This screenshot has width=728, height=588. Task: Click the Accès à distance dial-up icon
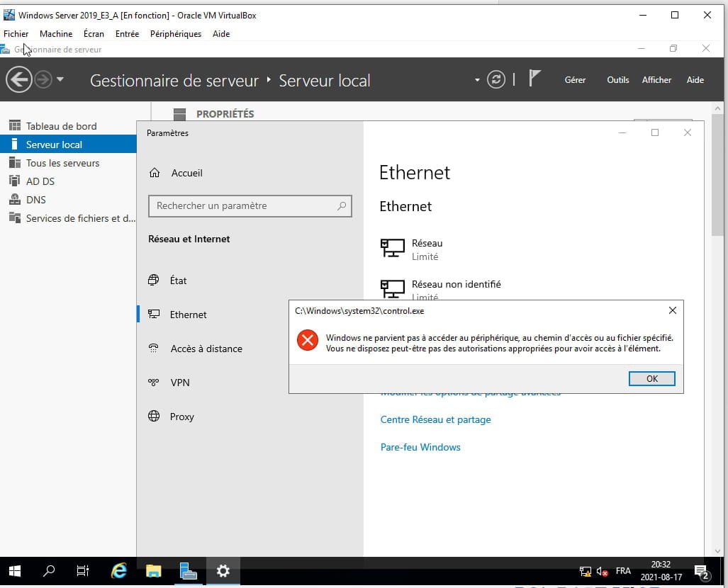click(x=153, y=348)
